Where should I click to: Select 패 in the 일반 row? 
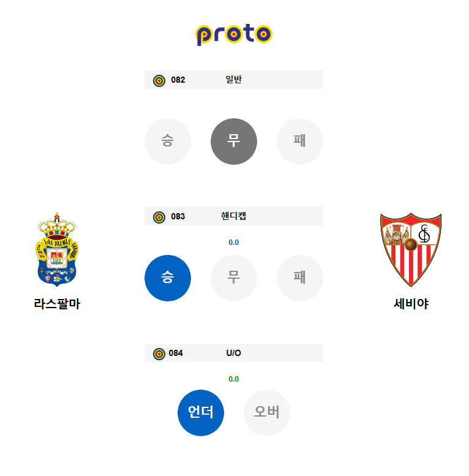(300, 142)
